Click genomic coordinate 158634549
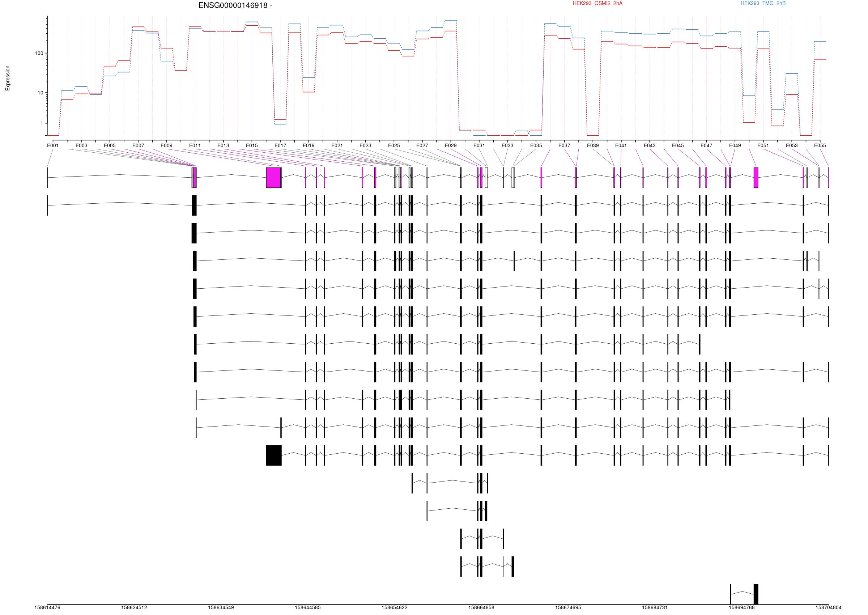The height and width of the screenshot is (615, 868). [221, 607]
